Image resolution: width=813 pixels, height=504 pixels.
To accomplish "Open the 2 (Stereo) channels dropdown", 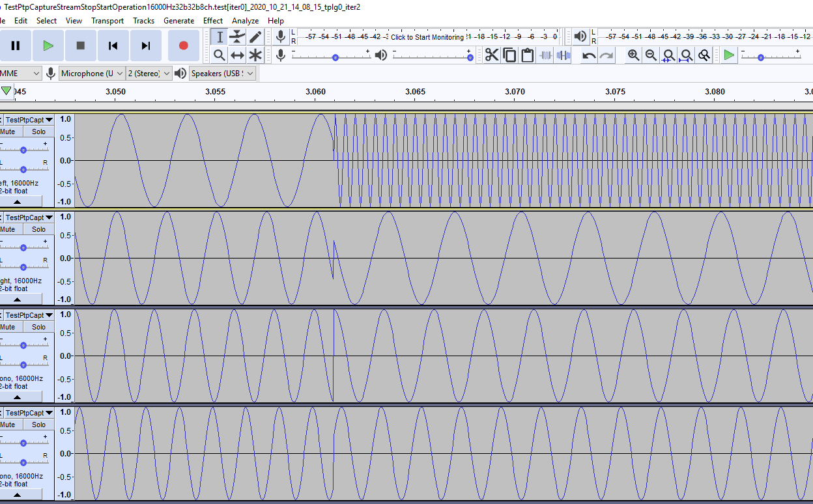I will [x=149, y=74].
